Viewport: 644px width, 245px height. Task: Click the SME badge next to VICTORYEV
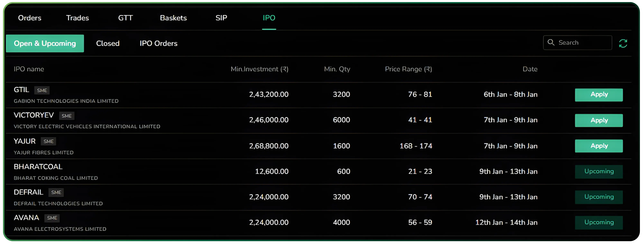pyautogui.click(x=67, y=116)
